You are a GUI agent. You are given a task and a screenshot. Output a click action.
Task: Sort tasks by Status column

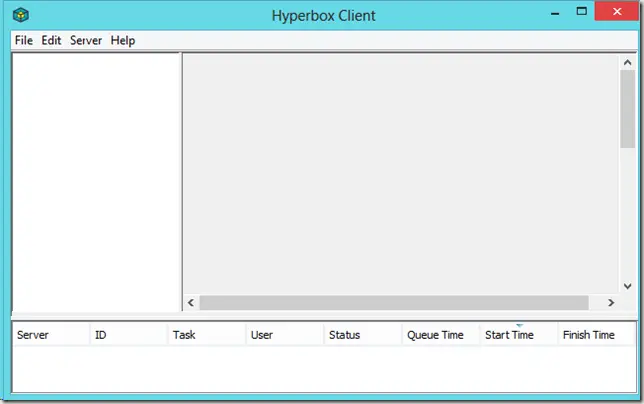click(x=363, y=335)
